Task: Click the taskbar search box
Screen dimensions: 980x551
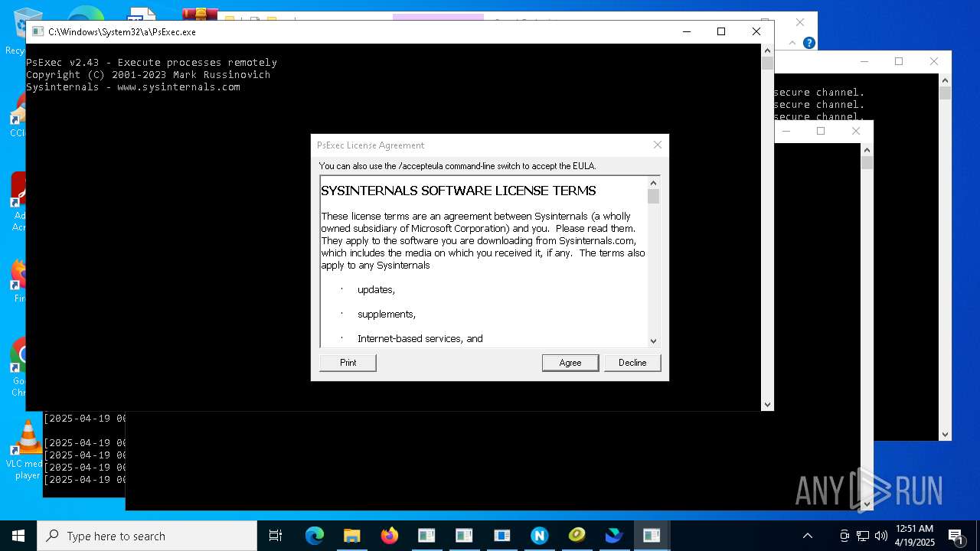Action: tap(147, 536)
